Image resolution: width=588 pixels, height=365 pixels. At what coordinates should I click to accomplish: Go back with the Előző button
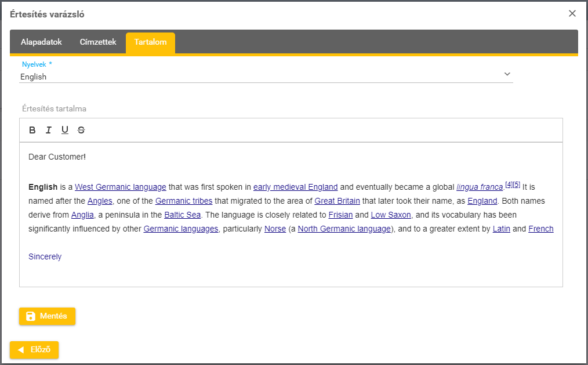34,350
